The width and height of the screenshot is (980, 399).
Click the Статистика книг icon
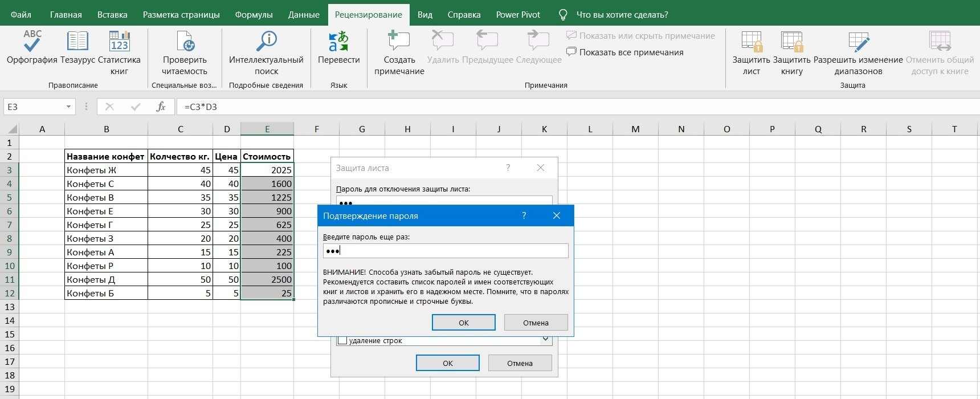click(119, 43)
